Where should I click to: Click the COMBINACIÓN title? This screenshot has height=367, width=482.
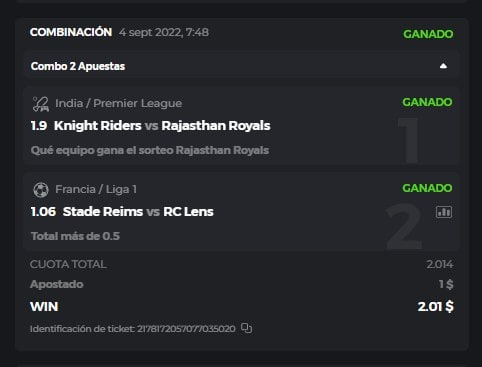click(71, 32)
